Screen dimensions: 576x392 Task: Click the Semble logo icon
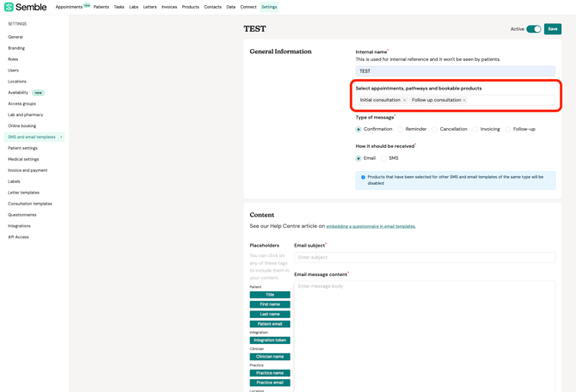point(9,7)
